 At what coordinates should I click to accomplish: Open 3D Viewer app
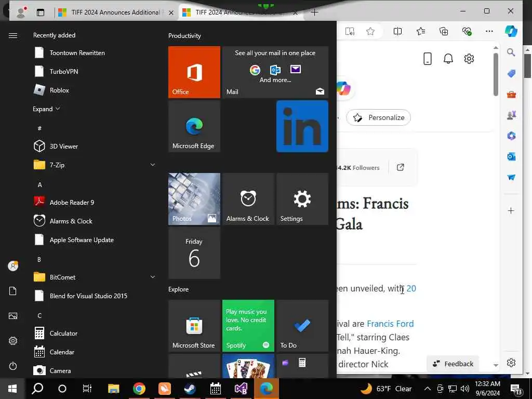coord(95,146)
